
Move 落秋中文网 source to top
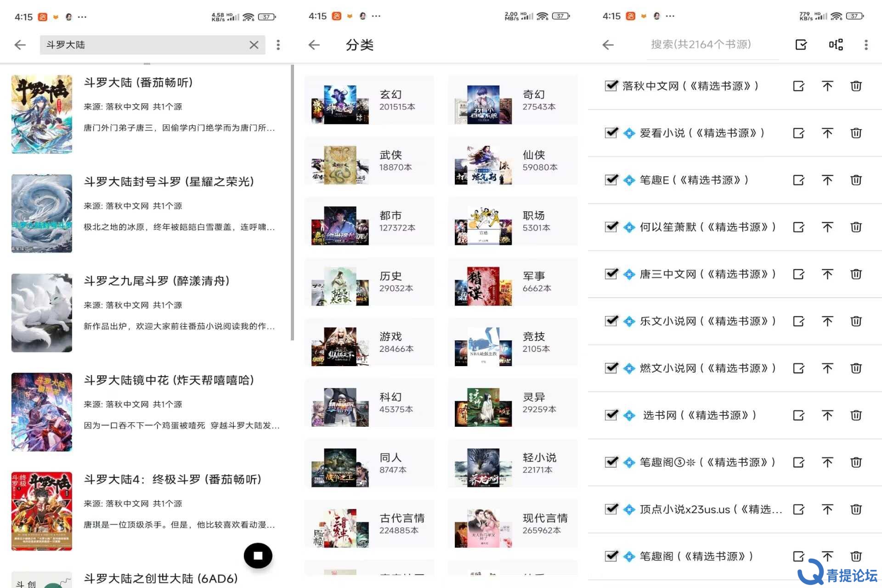tap(827, 86)
